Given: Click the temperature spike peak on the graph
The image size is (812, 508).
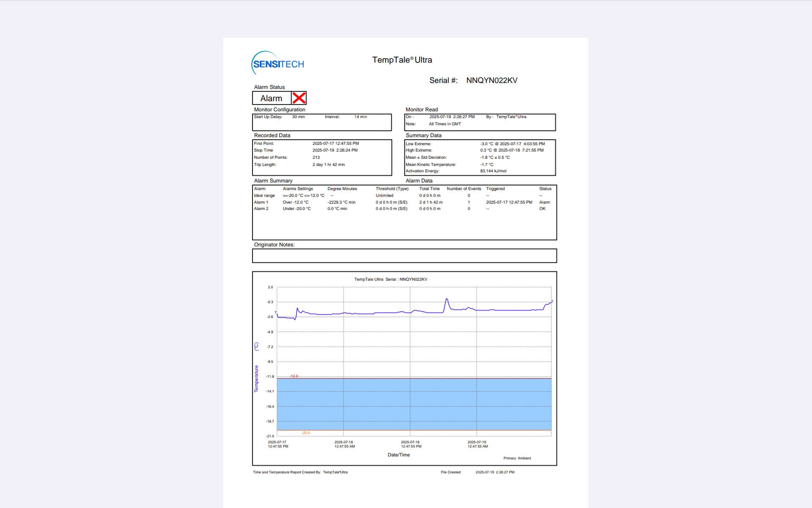Looking at the screenshot, I should (x=447, y=299).
